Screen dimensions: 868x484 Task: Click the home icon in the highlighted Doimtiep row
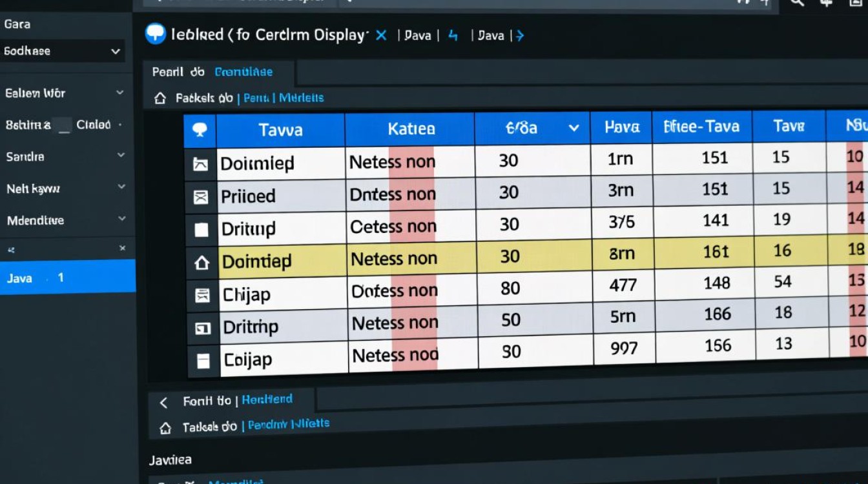(201, 263)
